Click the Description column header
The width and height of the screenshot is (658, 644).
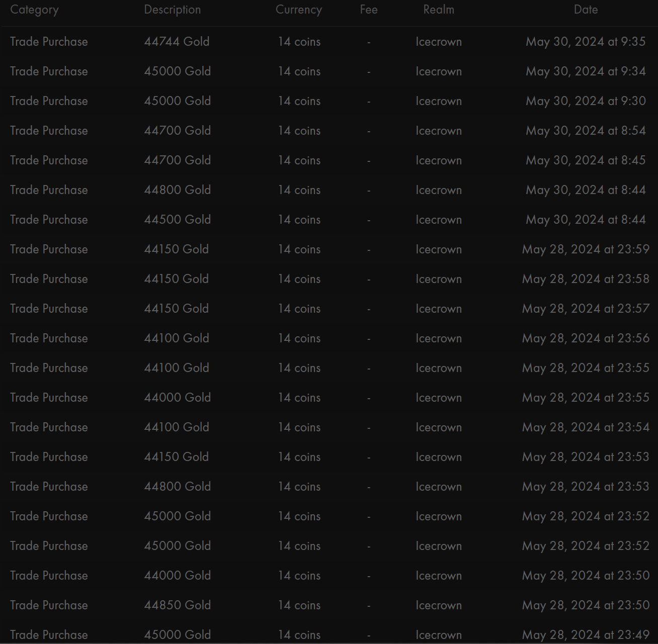click(x=172, y=10)
